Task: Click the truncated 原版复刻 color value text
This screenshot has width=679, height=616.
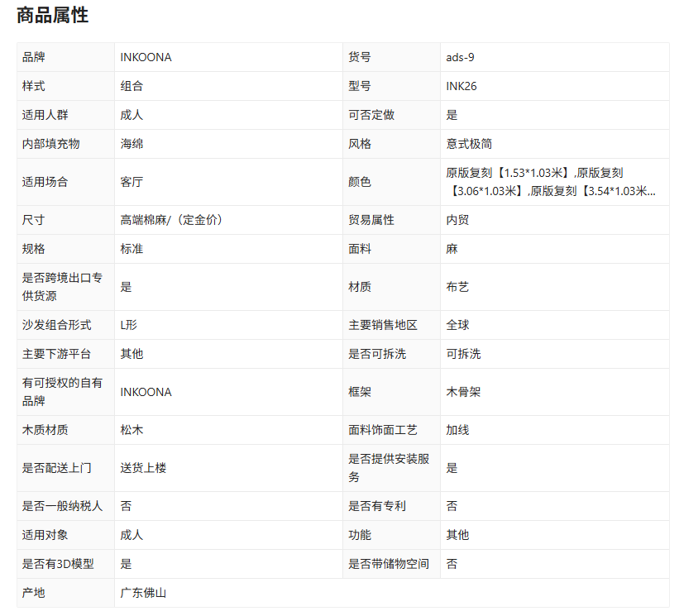Action: pyautogui.click(x=551, y=182)
